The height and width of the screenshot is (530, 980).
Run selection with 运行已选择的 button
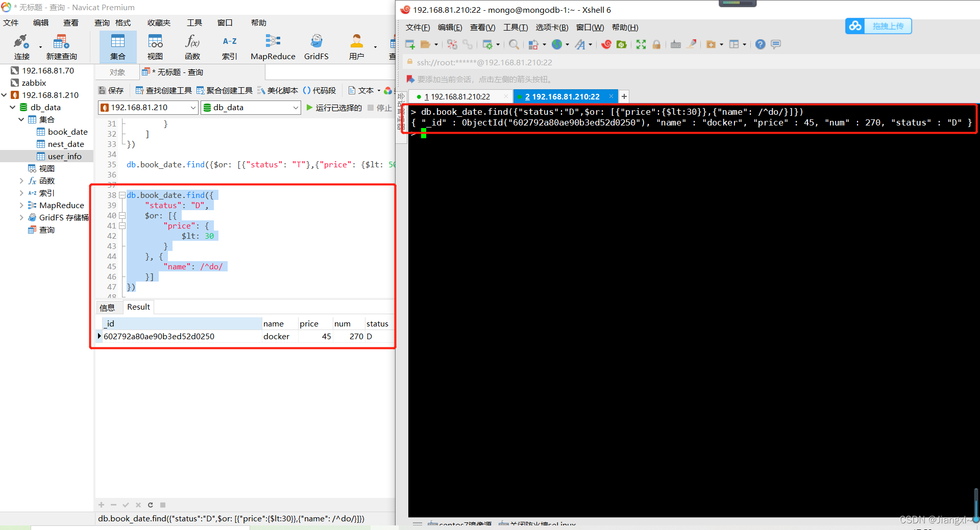click(x=334, y=108)
